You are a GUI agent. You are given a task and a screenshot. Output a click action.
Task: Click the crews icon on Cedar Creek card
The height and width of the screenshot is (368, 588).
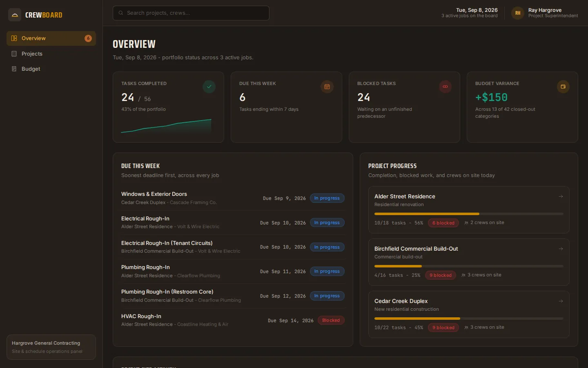466,328
